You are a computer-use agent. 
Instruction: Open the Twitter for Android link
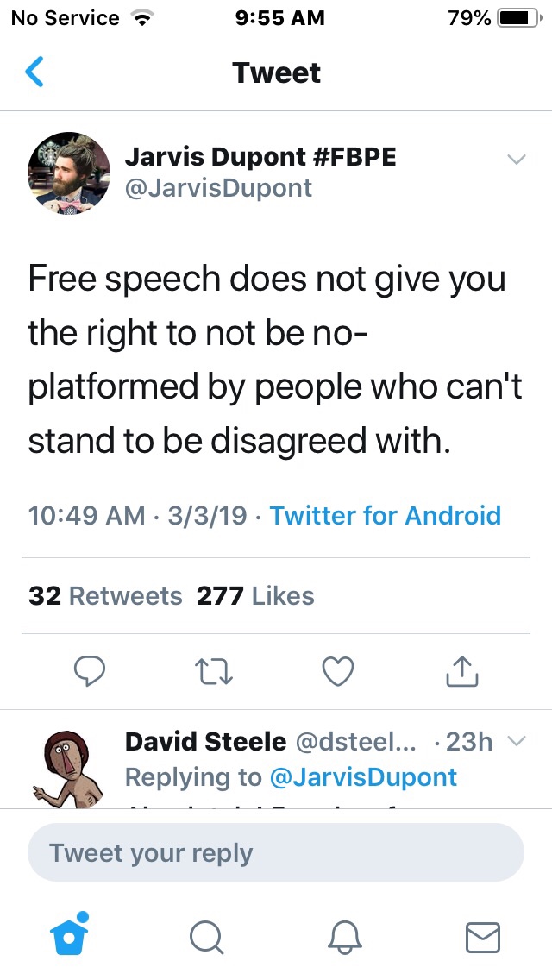pos(385,516)
